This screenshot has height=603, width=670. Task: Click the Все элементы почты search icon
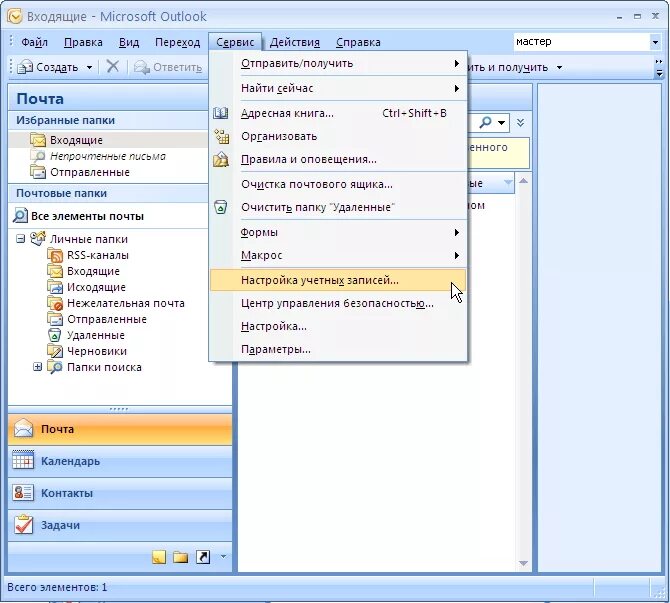point(20,215)
